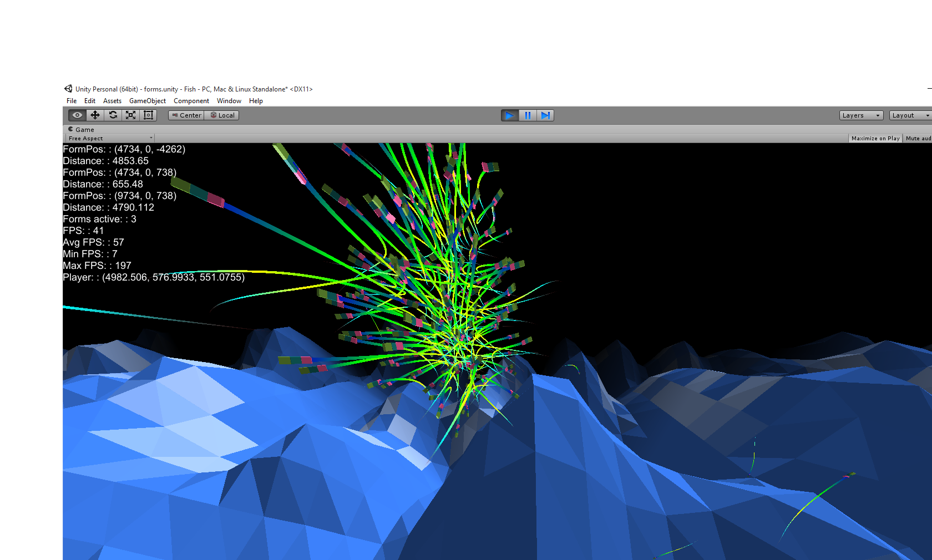Toggle pivot mode Center button
Screen dimensions: 932x560
coord(186,115)
